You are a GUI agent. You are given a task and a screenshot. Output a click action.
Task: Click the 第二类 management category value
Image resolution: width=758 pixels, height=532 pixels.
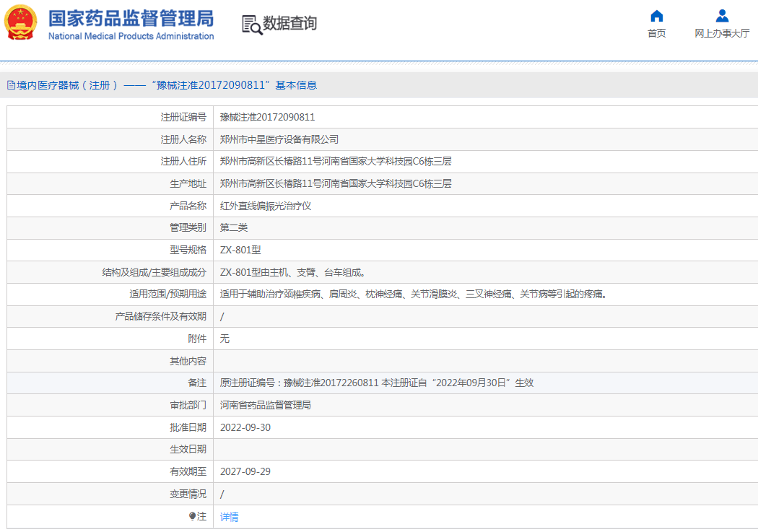click(233, 227)
